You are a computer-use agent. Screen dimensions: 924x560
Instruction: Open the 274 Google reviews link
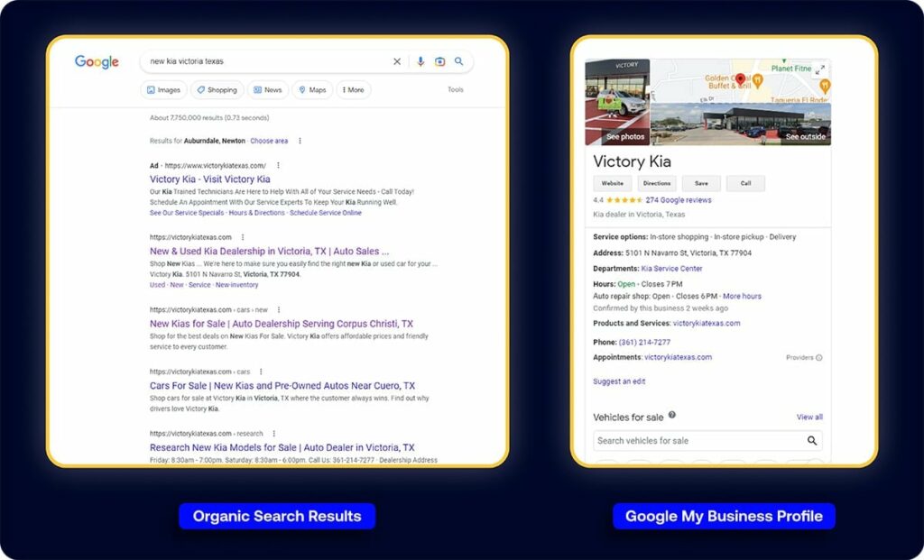pos(679,200)
